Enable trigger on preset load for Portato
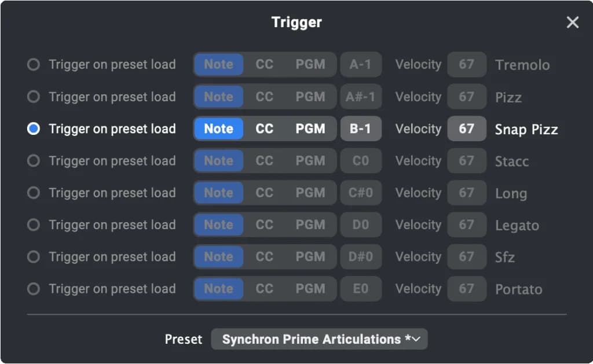Screen dimensions: 593x364 34,289
